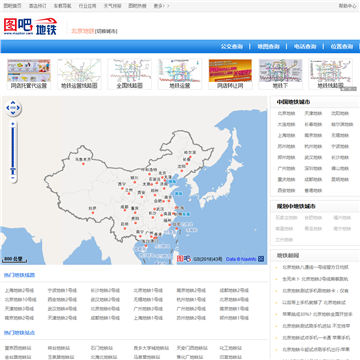Open 重庆地铁 in the metro cities list

[286, 179]
